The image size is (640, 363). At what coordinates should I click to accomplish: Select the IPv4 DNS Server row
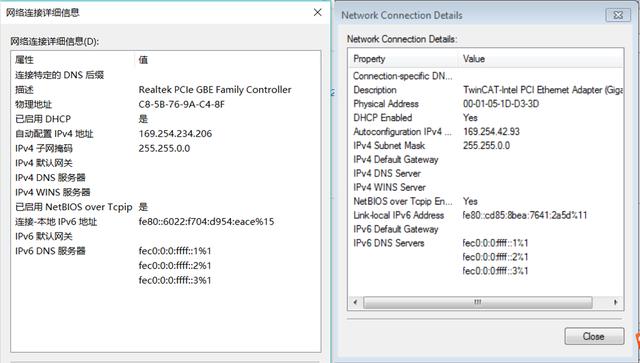pos(486,174)
